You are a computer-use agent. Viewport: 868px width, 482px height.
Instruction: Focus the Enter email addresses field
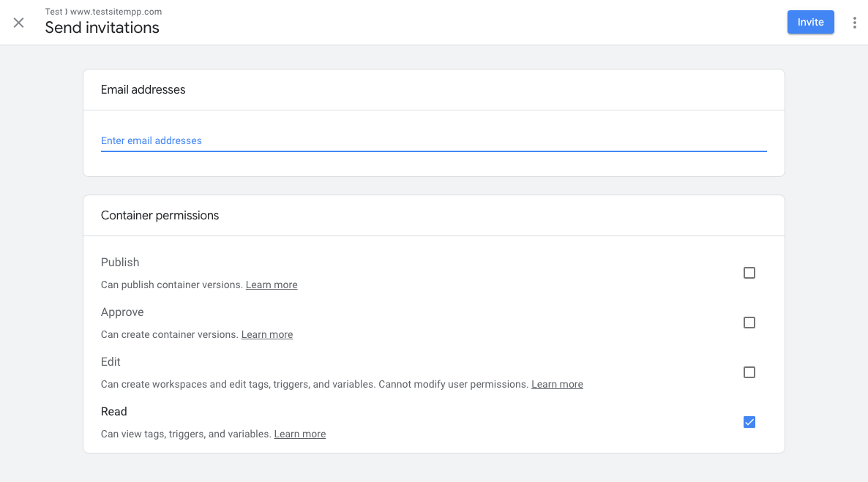point(433,140)
